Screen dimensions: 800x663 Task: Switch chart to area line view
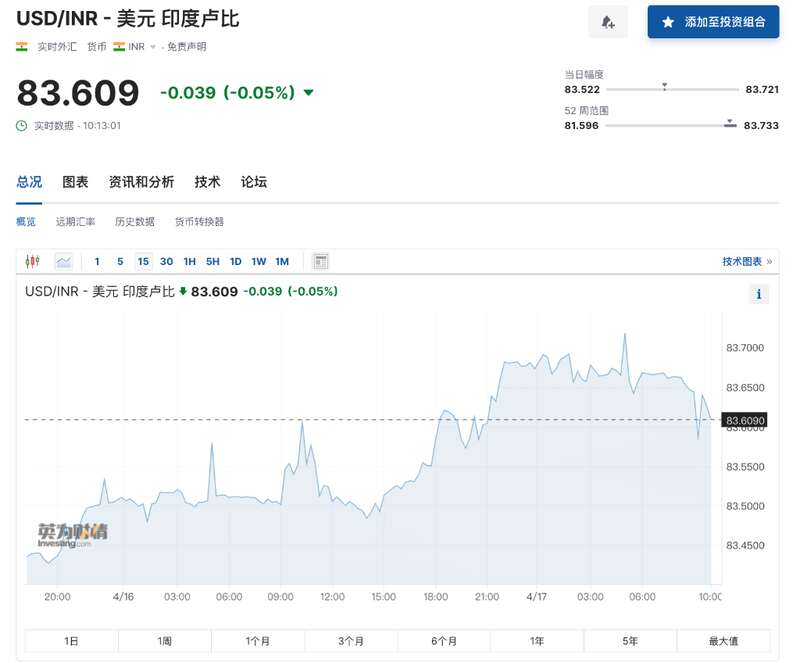[x=64, y=261]
